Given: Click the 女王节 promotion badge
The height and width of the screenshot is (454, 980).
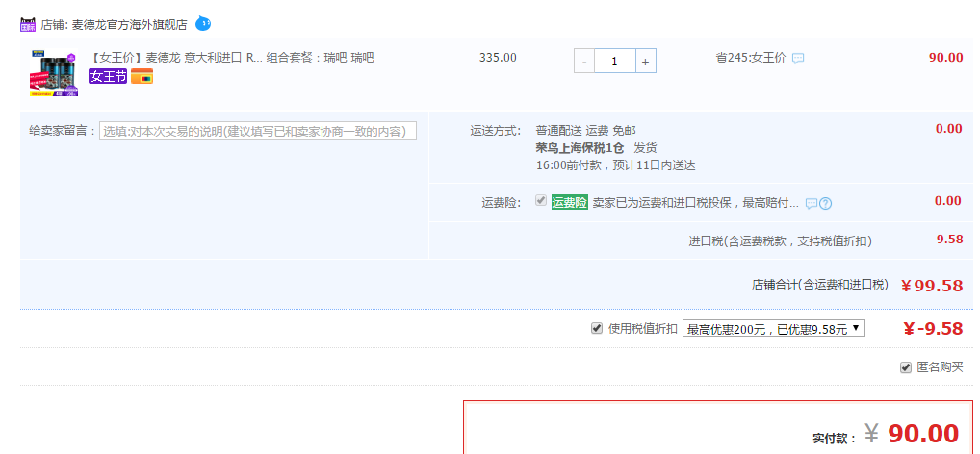Looking at the screenshot, I should (108, 77).
